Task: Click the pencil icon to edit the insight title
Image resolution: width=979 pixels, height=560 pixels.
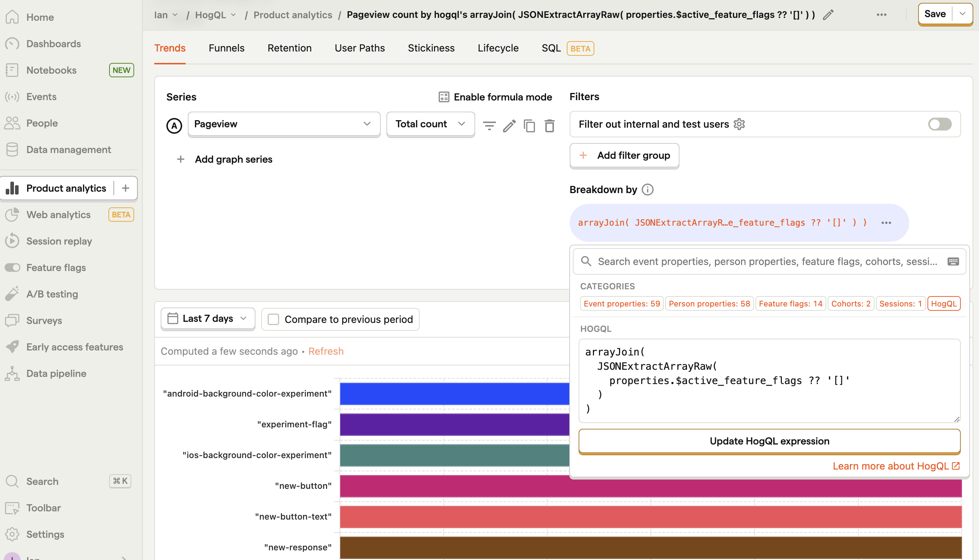Action: 828,15
